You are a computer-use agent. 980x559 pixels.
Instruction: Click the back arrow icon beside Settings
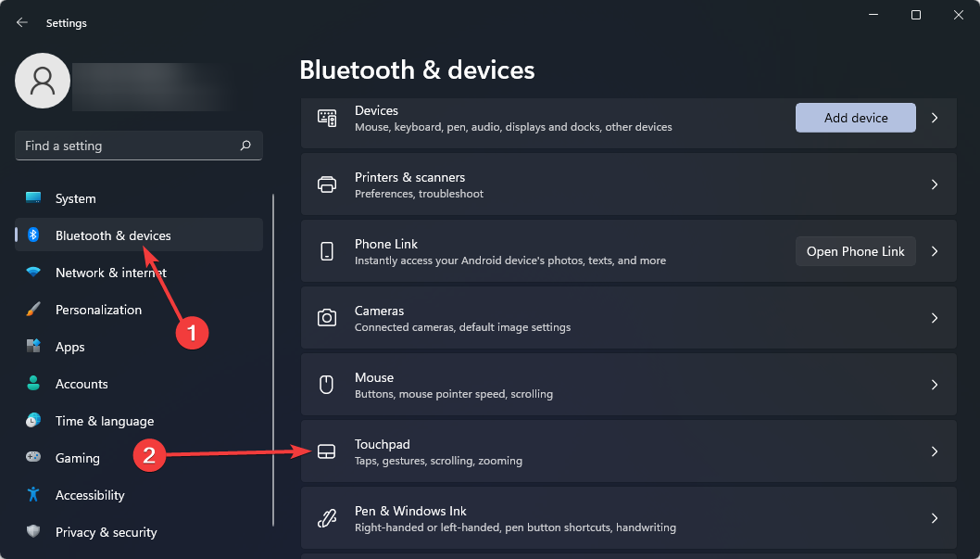pyautogui.click(x=22, y=22)
